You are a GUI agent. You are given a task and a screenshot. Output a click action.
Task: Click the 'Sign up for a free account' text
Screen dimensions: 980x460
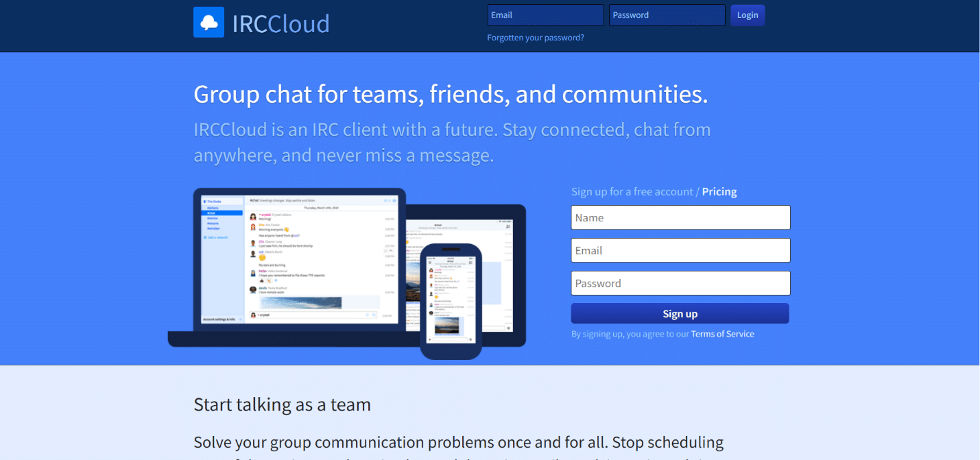633,192
